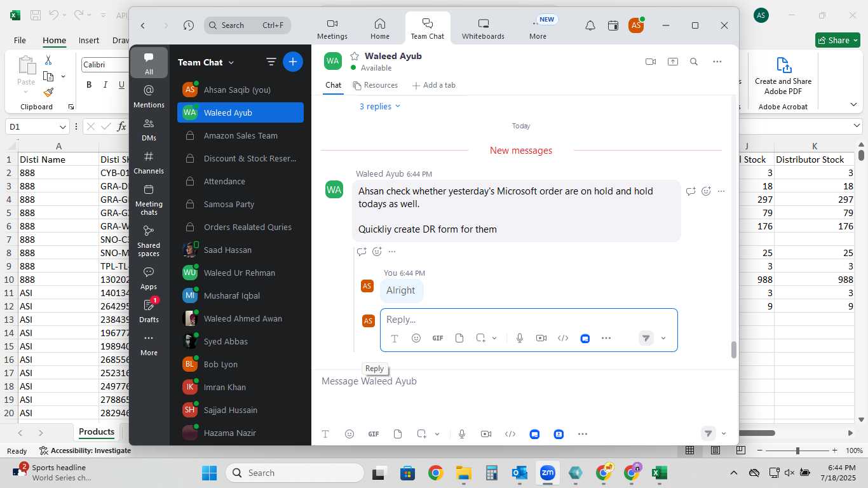This screenshot has width=868, height=488.
Task: Click Excel zoom in plus button
Action: pos(836,451)
